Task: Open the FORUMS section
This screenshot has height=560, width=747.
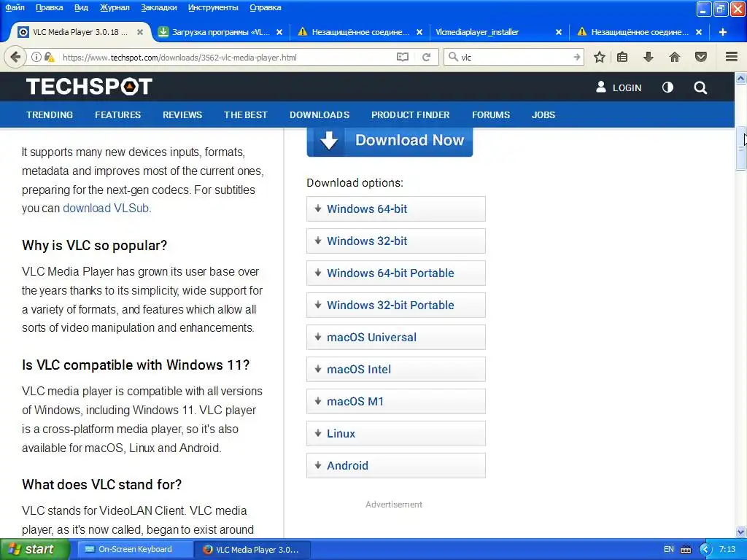Action: coord(491,114)
